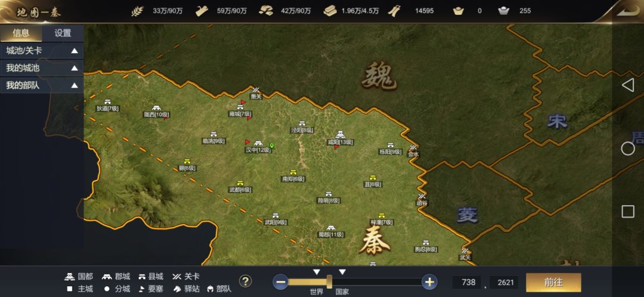Jump zoom to the 世界 marker triangle

pos(316,272)
